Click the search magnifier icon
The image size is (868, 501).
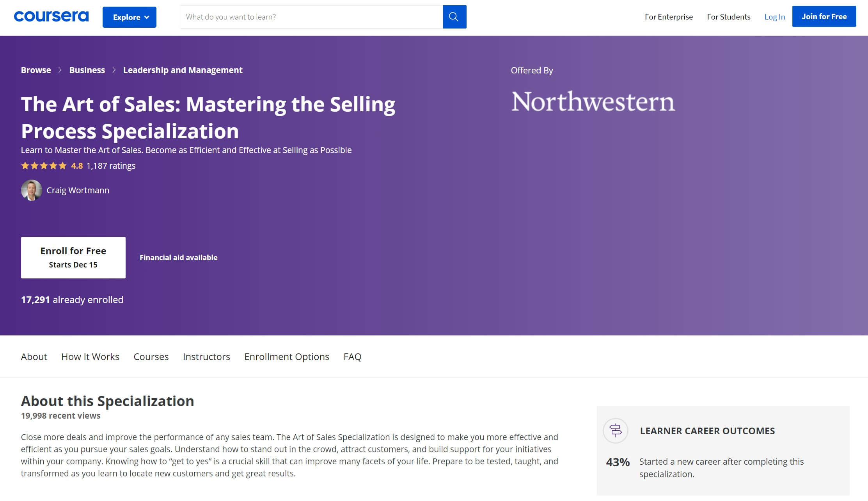(454, 16)
